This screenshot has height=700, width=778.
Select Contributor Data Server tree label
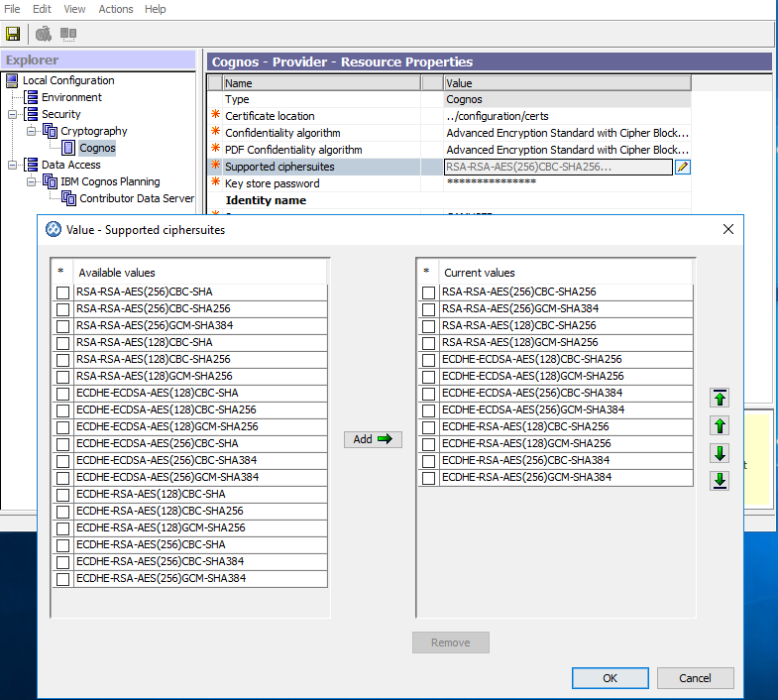coord(137,198)
